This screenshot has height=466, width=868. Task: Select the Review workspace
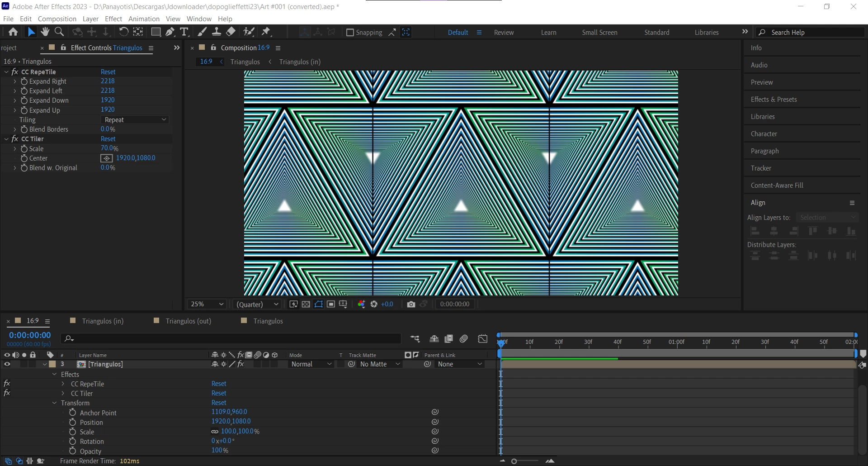coord(504,33)
